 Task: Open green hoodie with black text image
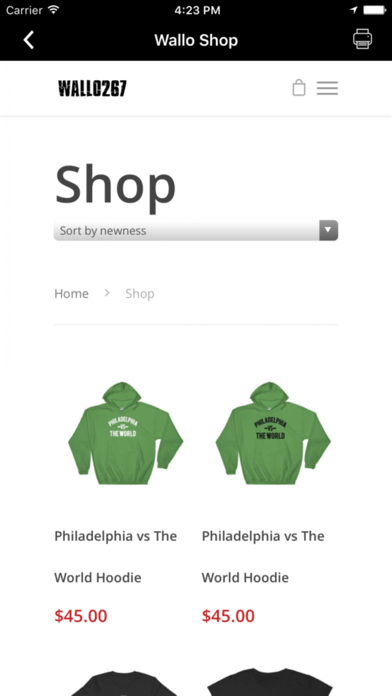tap(273, 433)
